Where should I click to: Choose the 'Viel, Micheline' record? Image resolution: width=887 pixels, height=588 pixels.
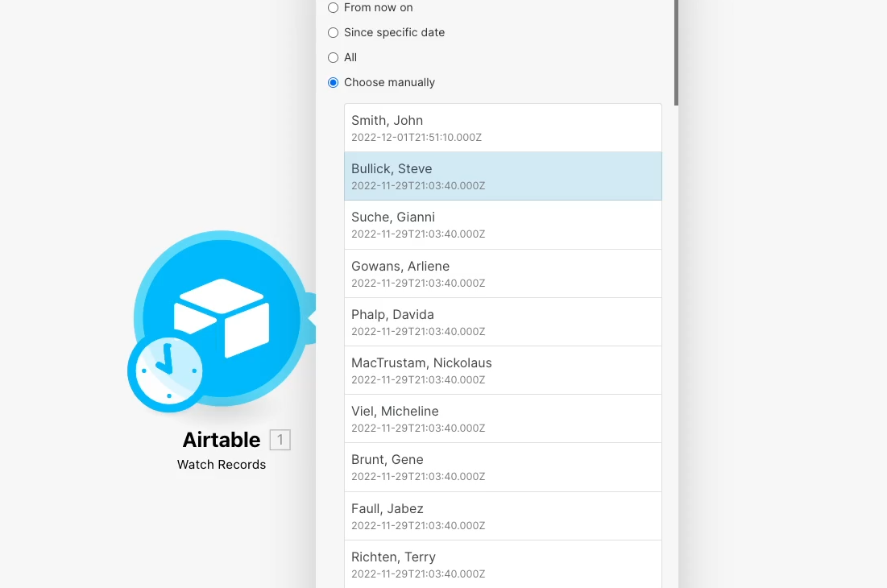coord(503,419)
